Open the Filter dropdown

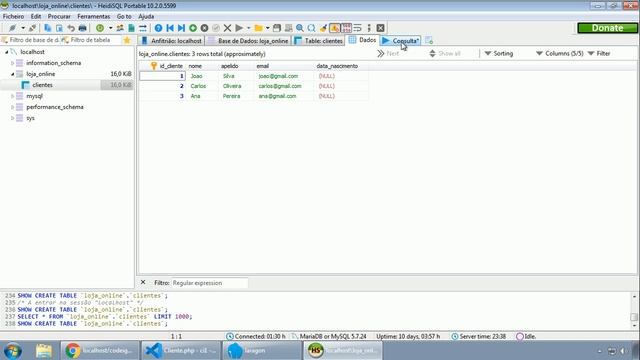(x=599, y=53)
